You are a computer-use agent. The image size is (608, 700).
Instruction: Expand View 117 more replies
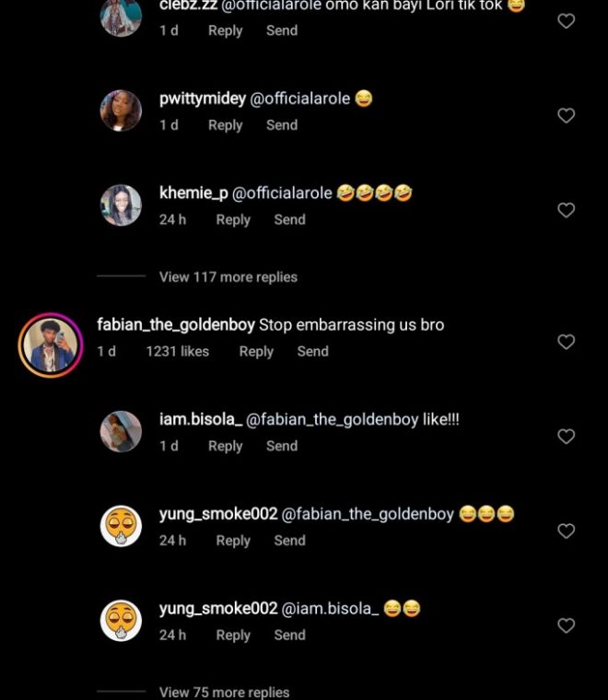[228, 276]
